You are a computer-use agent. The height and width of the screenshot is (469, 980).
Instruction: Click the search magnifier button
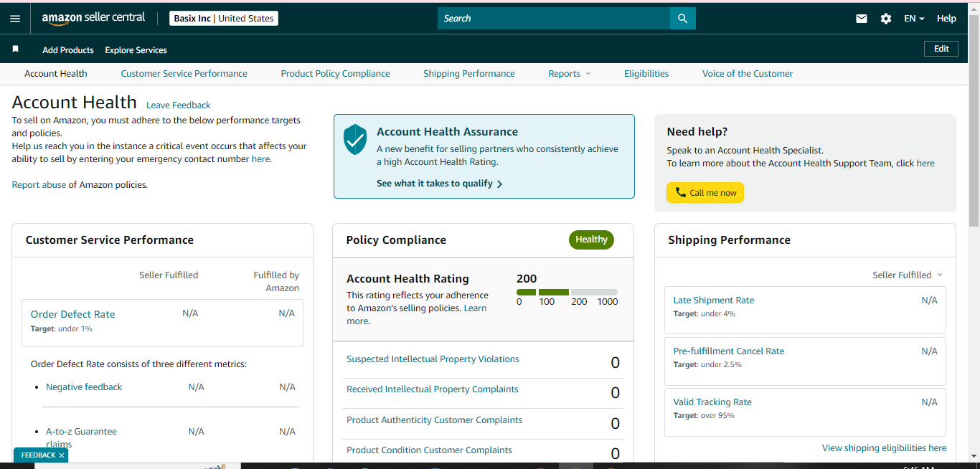coord(682,19)
